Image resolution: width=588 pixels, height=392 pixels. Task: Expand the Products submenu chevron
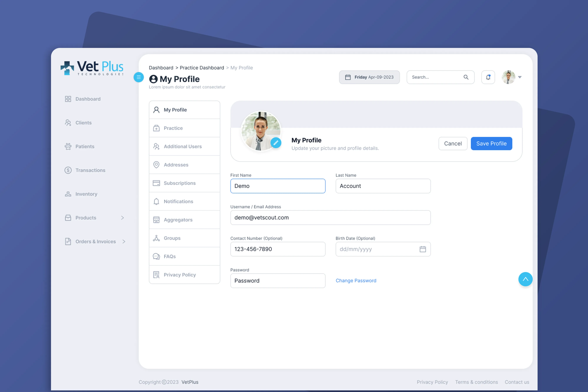pos(122,218)
